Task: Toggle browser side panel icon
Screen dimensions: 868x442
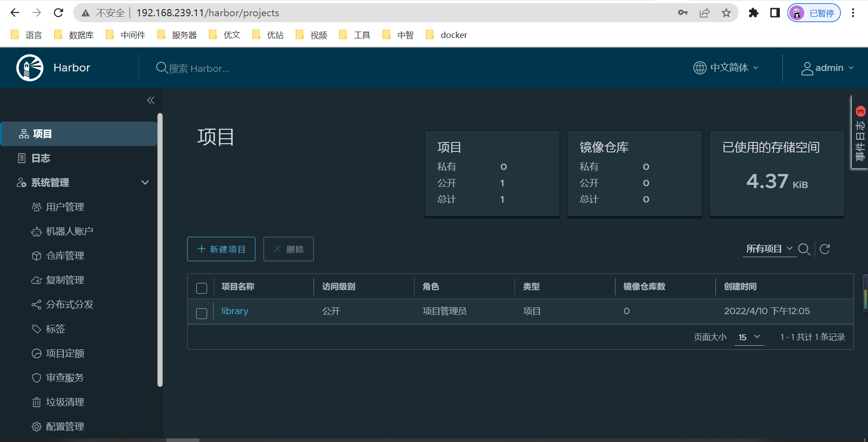Action: [775, 13]
